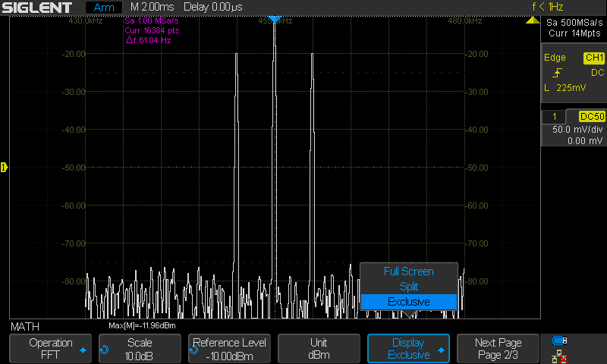Expand the Display Exclusive menu

[x=408, y=349]
